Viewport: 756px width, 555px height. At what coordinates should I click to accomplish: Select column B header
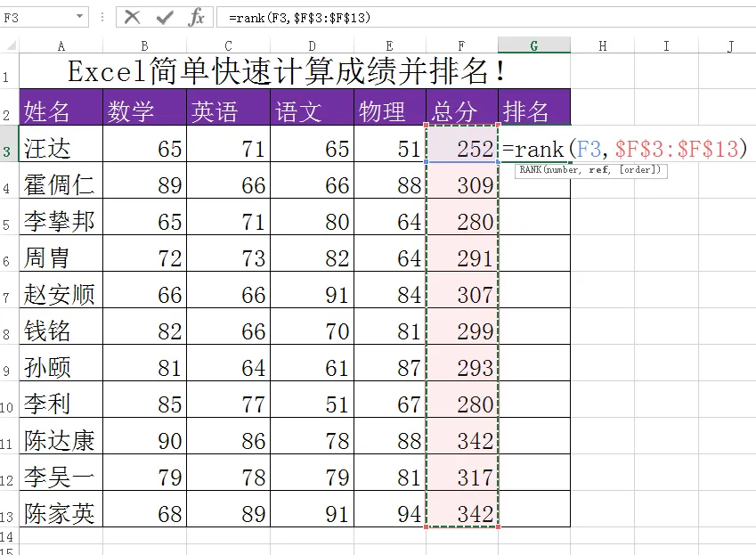[144, 45]
